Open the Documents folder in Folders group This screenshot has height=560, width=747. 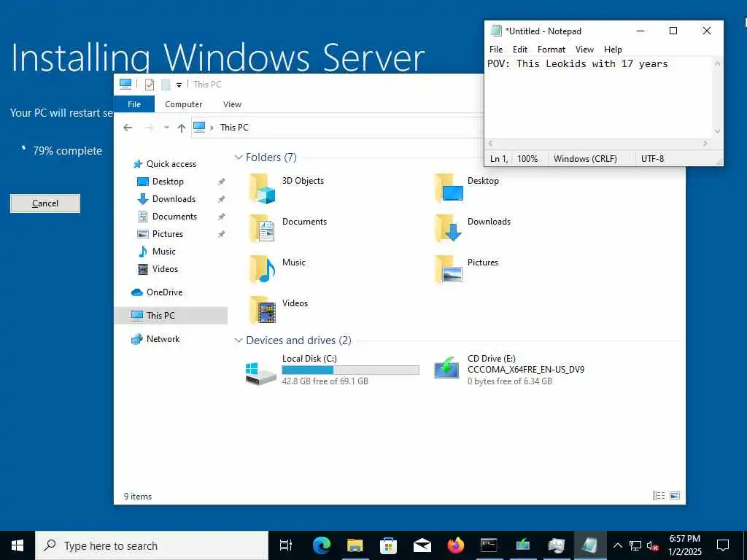287,228
